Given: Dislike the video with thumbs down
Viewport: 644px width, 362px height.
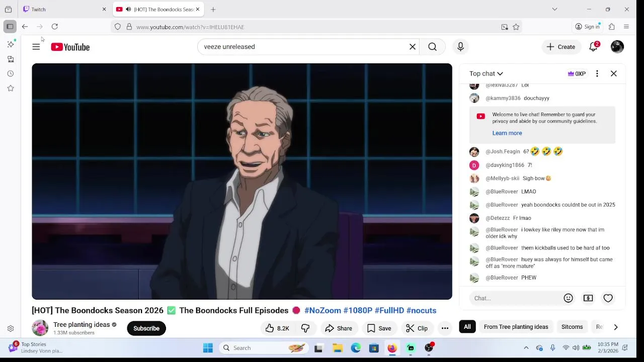Looking at the screenshot, I should point(305,328).
